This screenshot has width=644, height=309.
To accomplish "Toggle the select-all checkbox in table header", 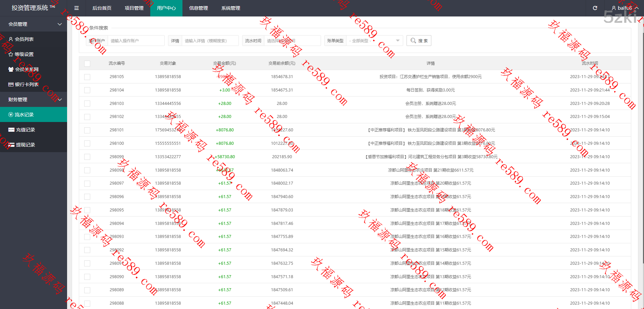I will point(87,63).
